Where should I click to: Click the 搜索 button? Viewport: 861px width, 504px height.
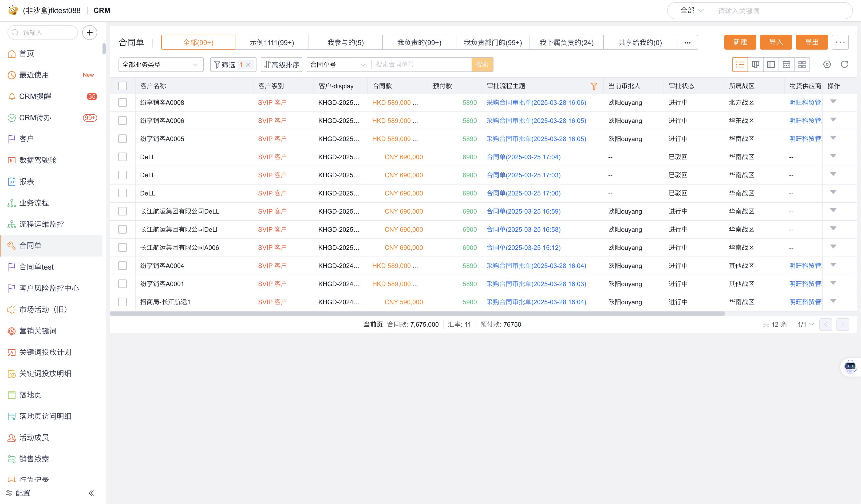pyautogui.click(x=482, y=65)
